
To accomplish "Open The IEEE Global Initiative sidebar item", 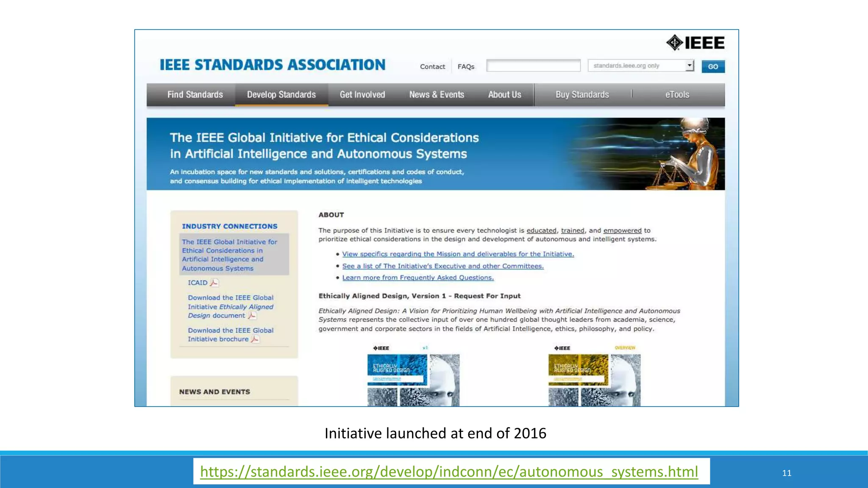I will coord(234,255).
